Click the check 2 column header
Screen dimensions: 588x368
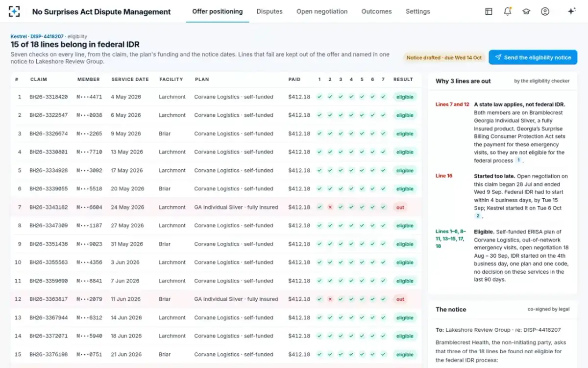(x=330, y=79)
